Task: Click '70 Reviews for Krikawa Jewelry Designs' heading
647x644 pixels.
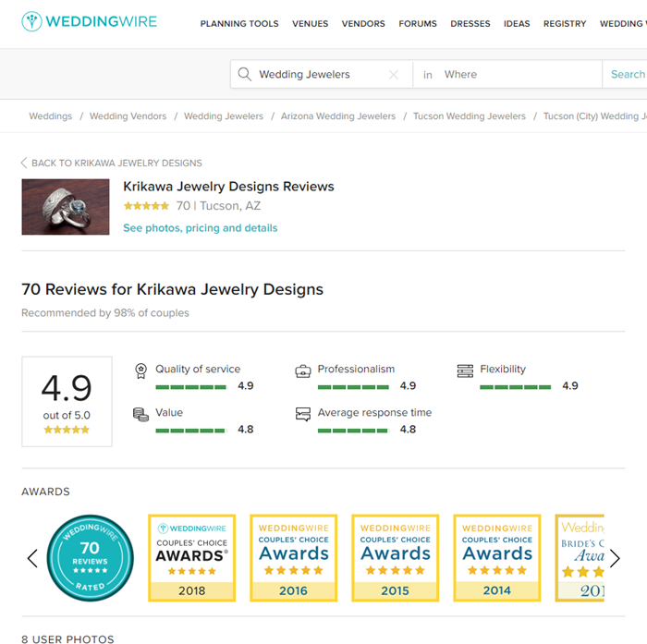Action: click(173, 289)
